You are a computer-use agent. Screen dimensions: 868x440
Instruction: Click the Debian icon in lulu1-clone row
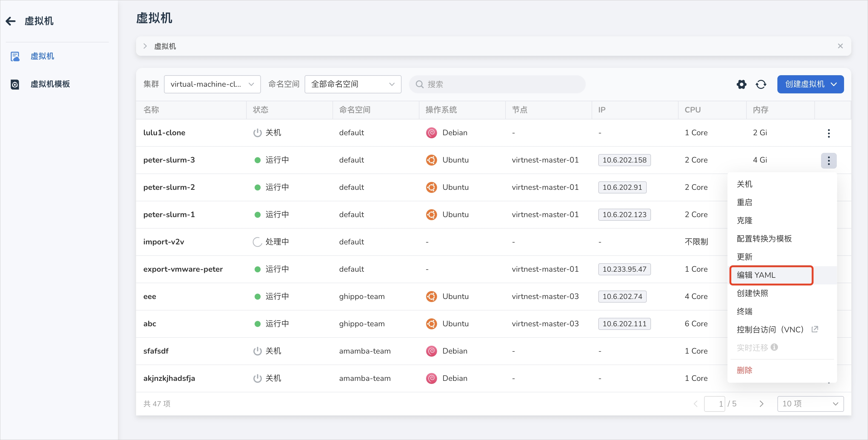coord(431,133)
